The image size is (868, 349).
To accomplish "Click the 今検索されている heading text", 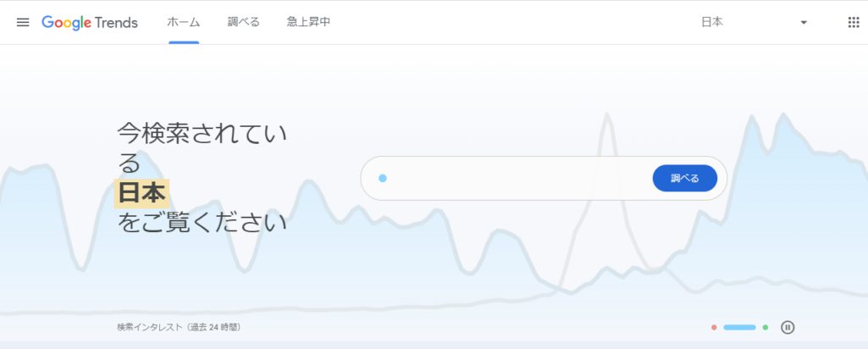I will tap(202, 133).
